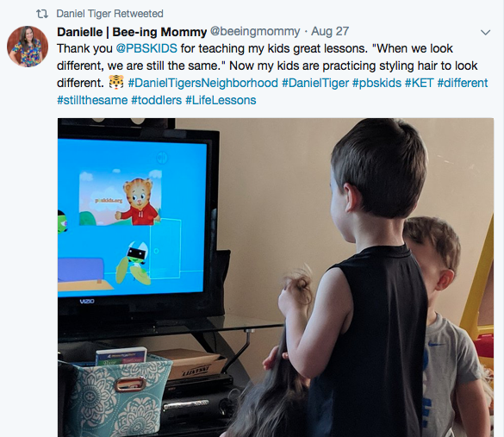Open the #stillthesame hashtag
This screenshot has height=437, width=504.
(x=92, y=100)
